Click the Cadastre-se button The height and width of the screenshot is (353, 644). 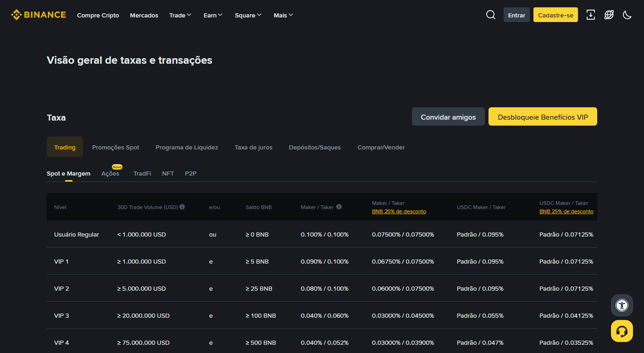click(x=555, y=15)
